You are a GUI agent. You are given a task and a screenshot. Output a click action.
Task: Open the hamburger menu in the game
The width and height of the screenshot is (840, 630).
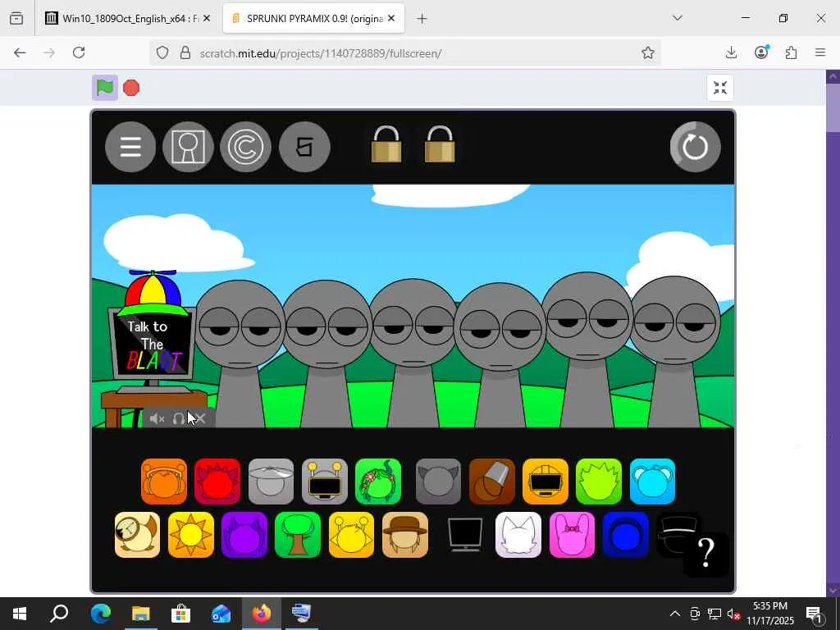[x=130, y=147]
